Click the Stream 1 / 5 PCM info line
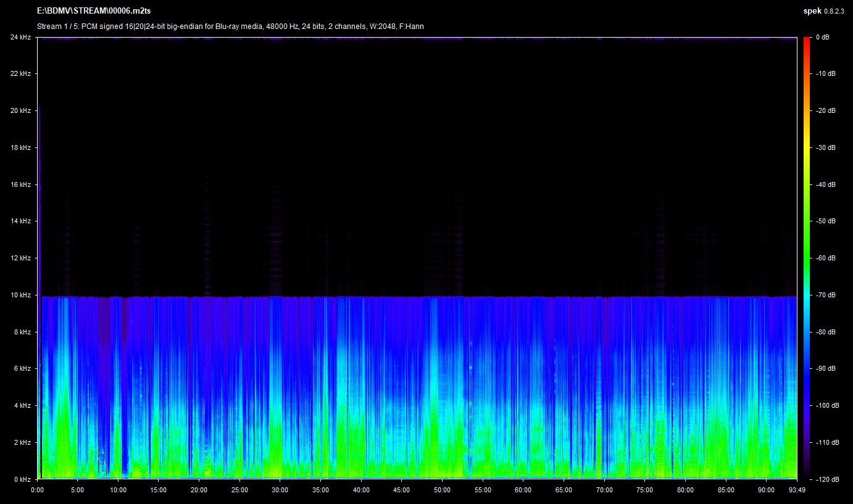The height and width of the screenshot is (504, 853). [230, 27]
